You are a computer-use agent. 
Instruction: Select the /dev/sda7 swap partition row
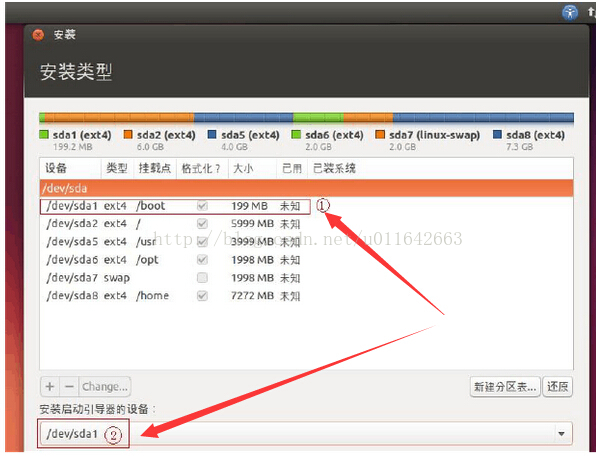pyautogui.click(x=306, y=278)
